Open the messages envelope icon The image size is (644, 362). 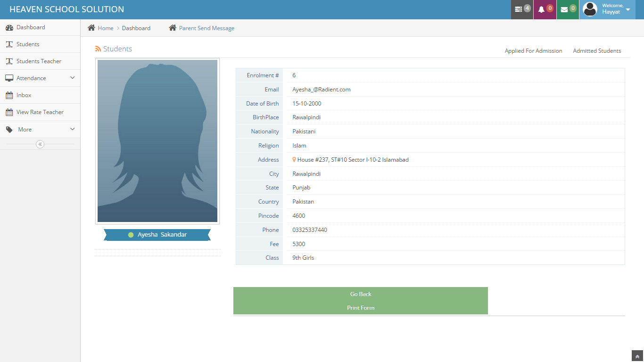point(564,9)
